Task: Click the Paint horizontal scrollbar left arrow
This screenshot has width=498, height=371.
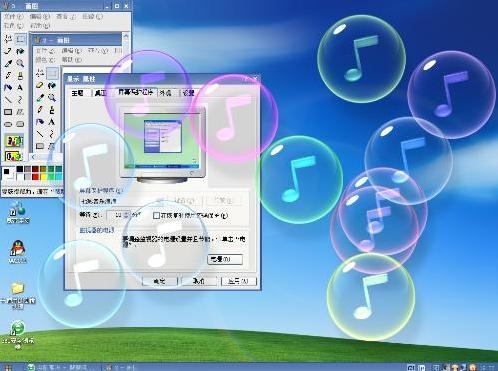Action: point(33,157)
